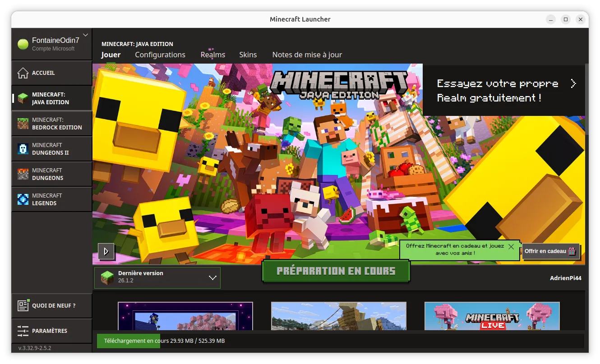Click the banner play arrow button

click(x=106, y=251)
